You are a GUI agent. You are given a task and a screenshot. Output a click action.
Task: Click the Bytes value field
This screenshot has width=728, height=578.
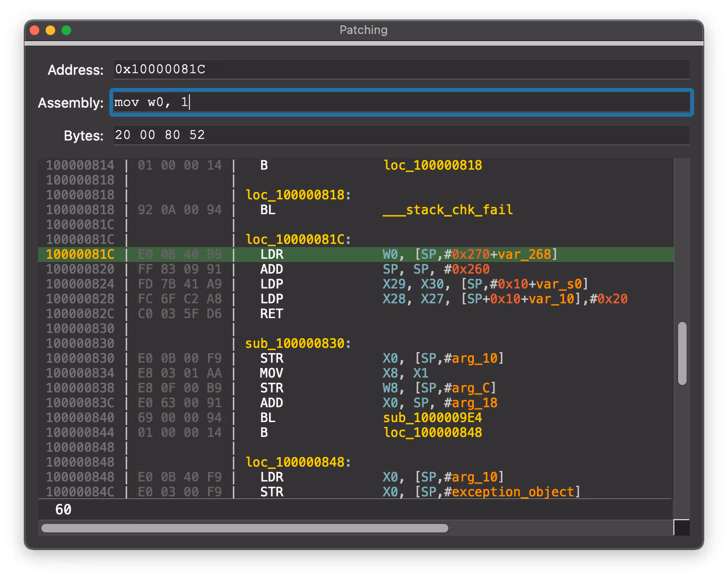[401, 135]
